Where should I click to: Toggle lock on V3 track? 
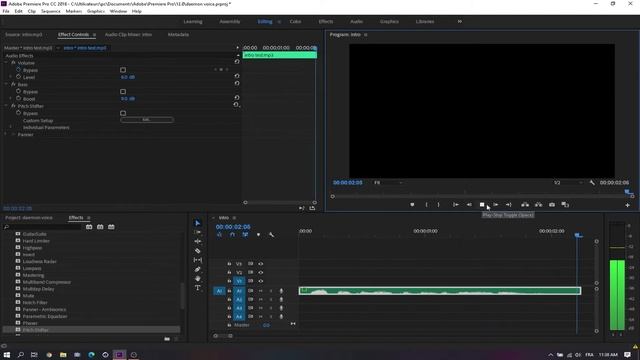229,264
